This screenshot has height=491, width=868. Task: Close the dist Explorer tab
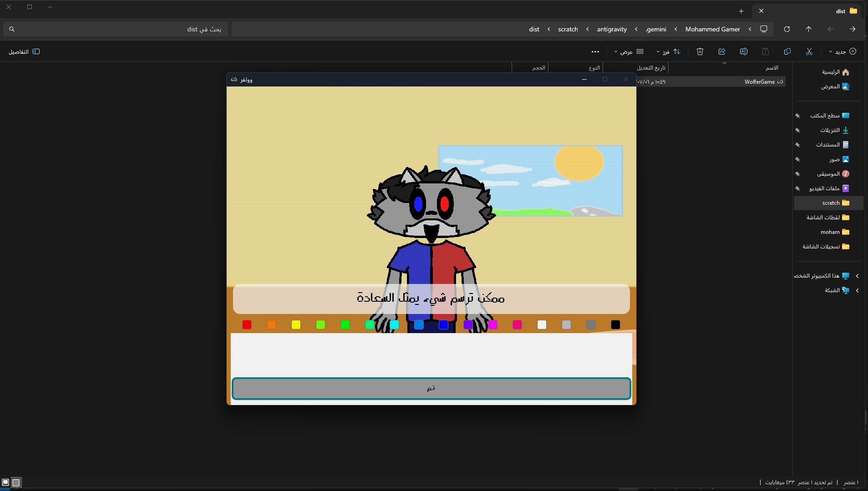click(x=761, y=11)
